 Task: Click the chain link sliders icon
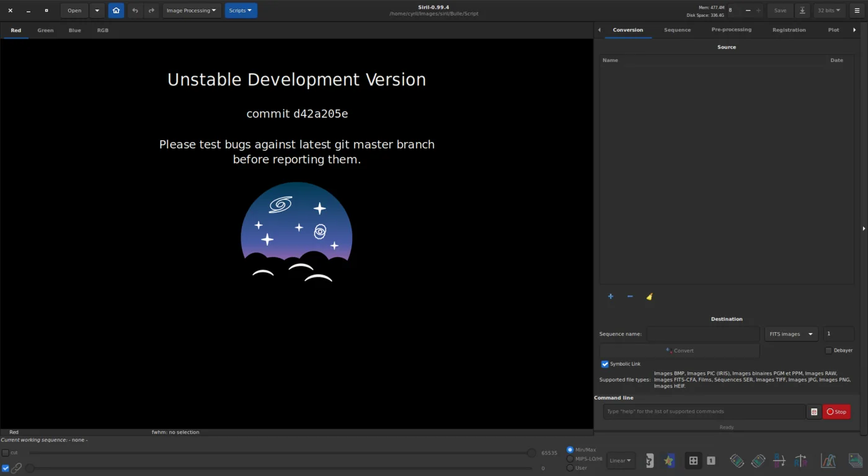17,469
